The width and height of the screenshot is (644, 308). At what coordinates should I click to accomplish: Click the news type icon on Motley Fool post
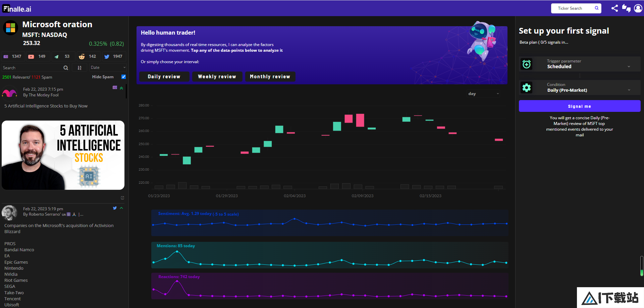tap(115, 87)
